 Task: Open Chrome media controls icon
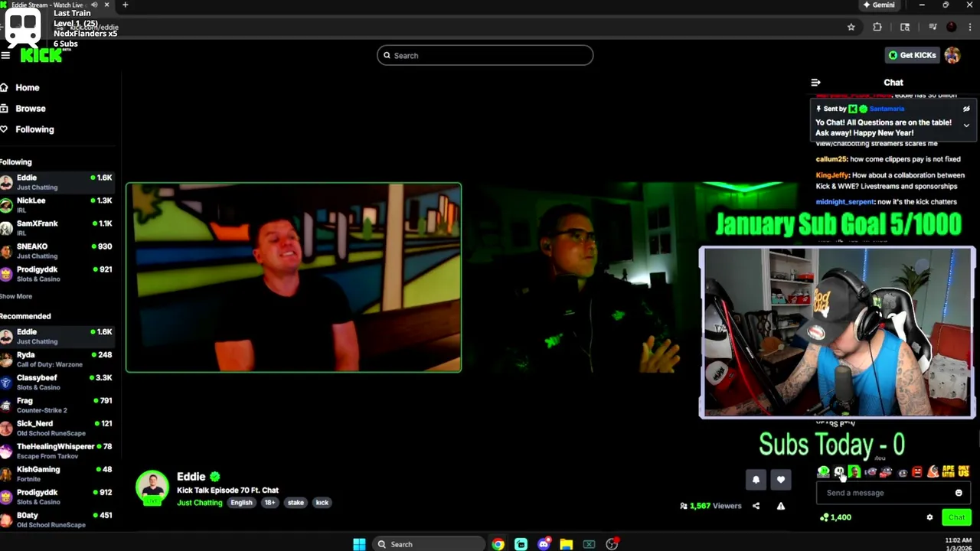(x=933, y=27)
